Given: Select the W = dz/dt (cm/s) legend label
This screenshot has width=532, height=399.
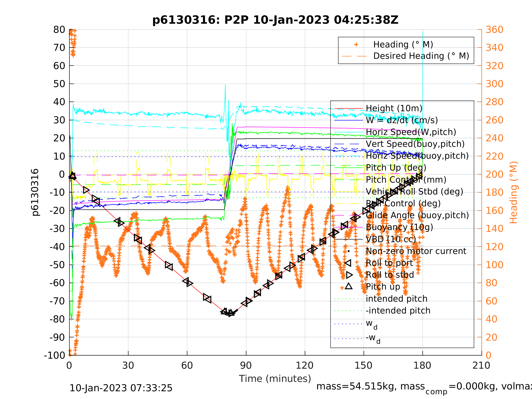Looking at the screenshot, I should coord(402,120).
